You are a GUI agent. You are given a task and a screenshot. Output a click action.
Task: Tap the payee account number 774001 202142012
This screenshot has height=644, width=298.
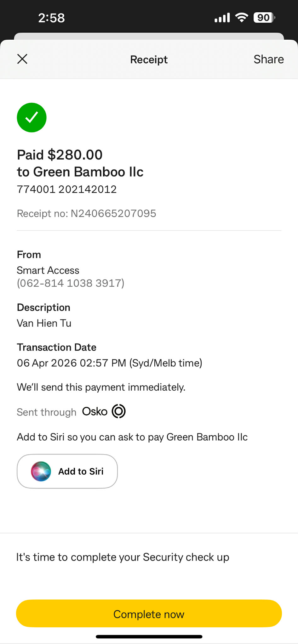click(67, 189)
